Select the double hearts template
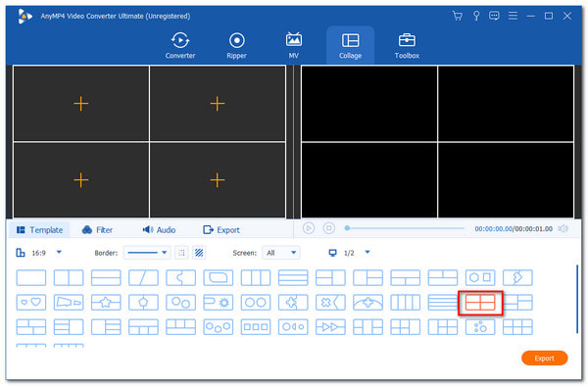Image resolution: width=588 pixels, height=386 pixels. tap(31, 303)
